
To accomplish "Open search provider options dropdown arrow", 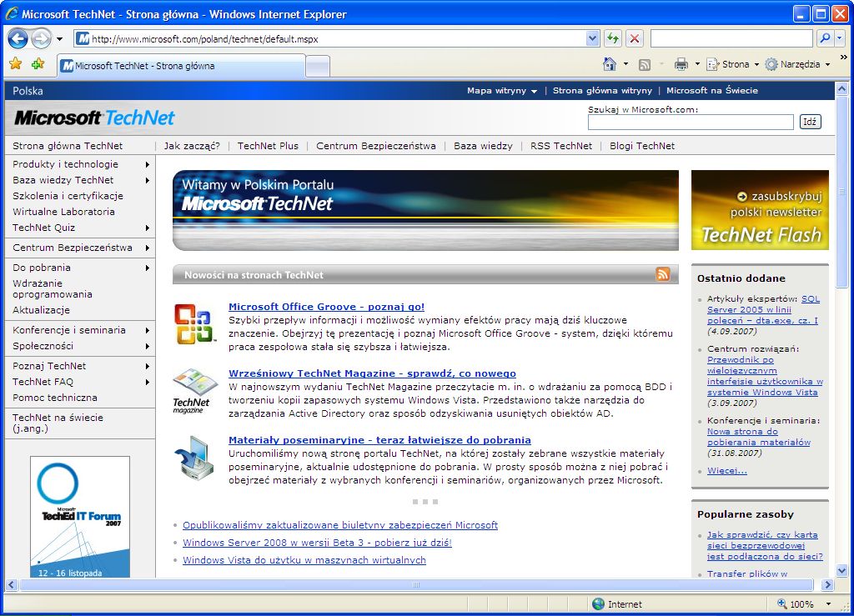I will pyautogui.click(x=840, y=38).
